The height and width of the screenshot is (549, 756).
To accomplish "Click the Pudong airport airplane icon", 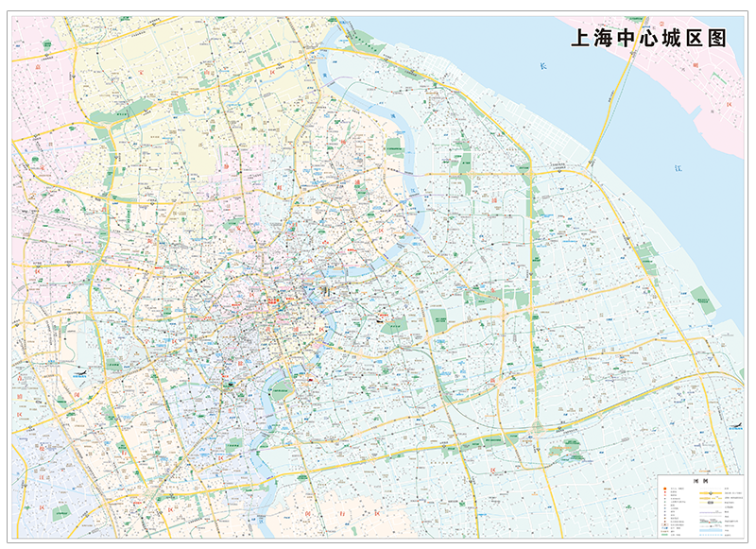I will pyautogui.click(x=736, y=423).
